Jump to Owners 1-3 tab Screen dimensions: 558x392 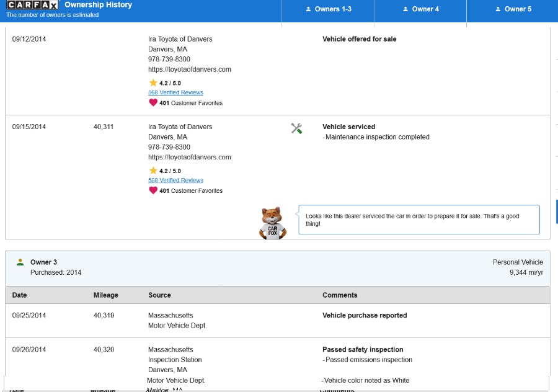328,9
